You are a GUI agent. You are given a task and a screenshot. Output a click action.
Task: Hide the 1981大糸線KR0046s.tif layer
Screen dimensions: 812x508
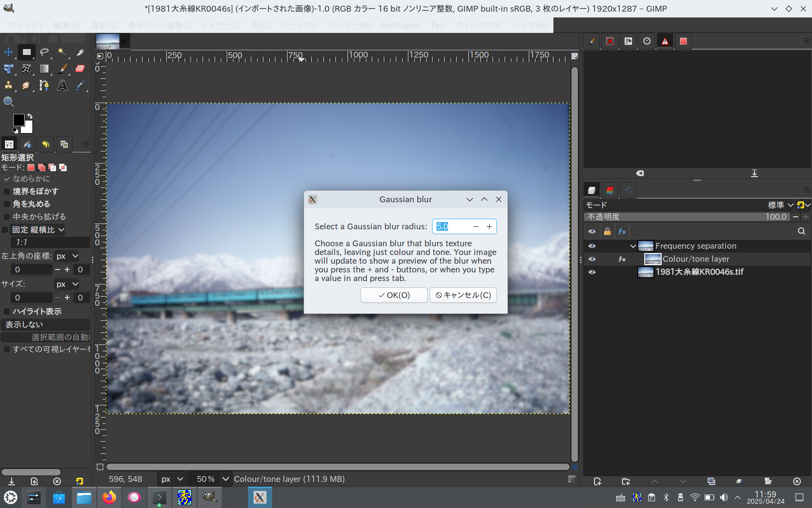pos(592,272)
